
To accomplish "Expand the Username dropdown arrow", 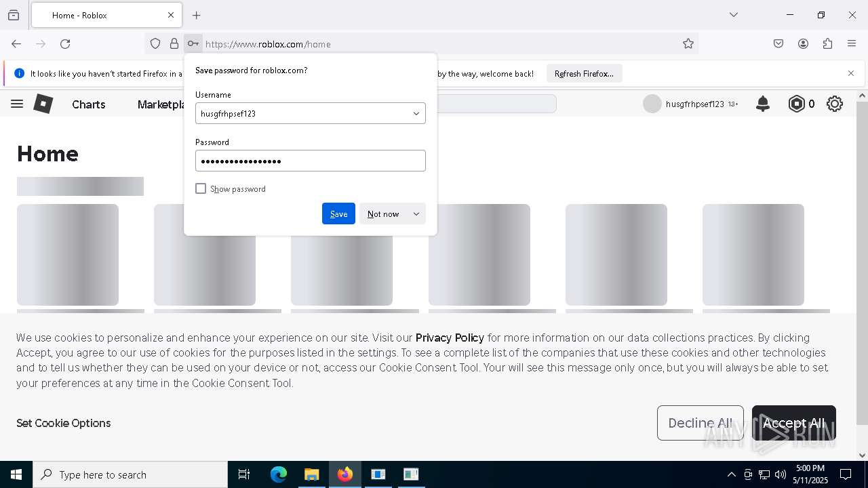I will coord(416,114).
